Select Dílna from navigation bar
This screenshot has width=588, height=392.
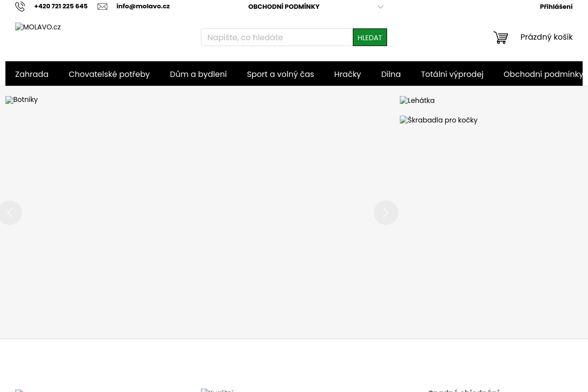391,74
